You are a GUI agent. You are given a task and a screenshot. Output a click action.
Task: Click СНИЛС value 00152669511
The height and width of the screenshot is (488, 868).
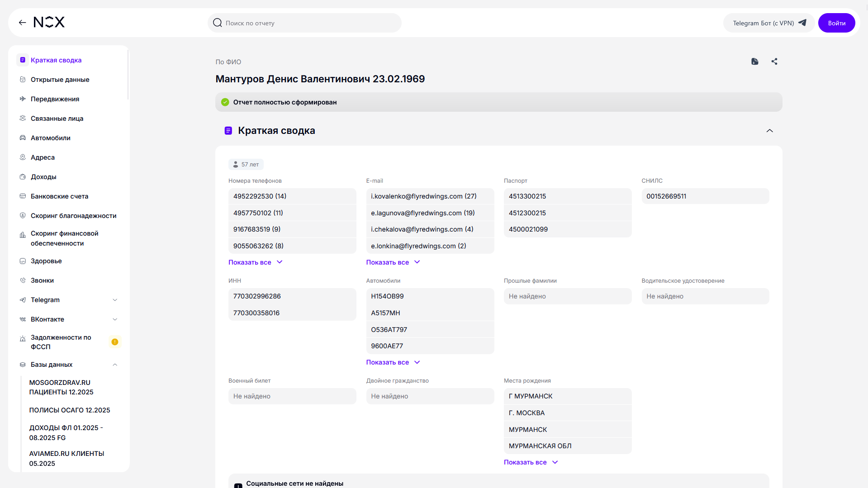point(705,196)
